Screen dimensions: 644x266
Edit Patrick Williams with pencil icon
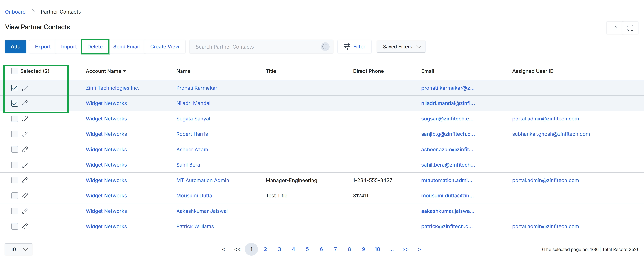point(25,227)
